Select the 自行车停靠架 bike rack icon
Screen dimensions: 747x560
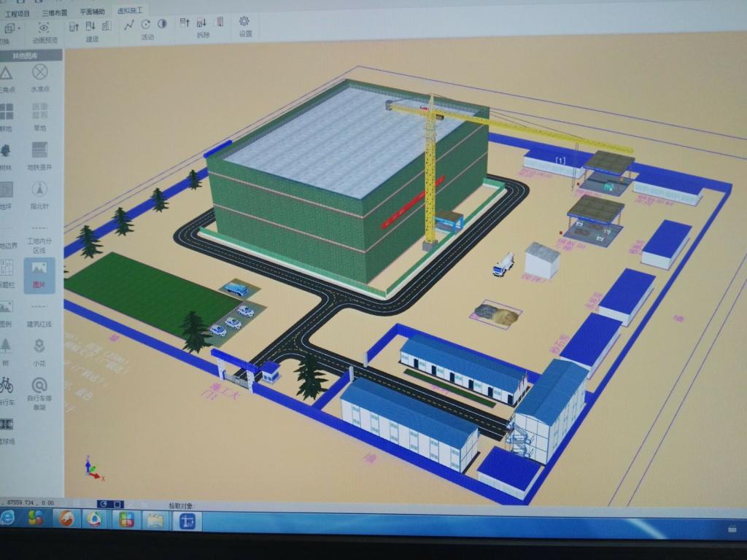click(x=39, y=385)
